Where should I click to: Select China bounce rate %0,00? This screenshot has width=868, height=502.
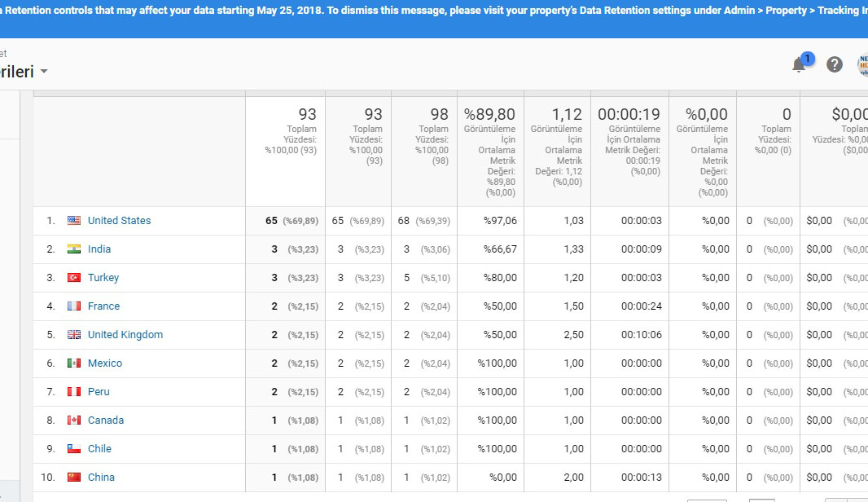point(502,477)
